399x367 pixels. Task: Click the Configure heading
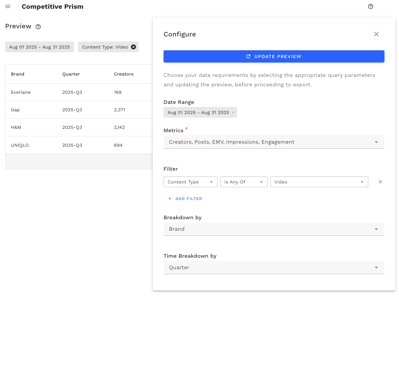point(180,34)
